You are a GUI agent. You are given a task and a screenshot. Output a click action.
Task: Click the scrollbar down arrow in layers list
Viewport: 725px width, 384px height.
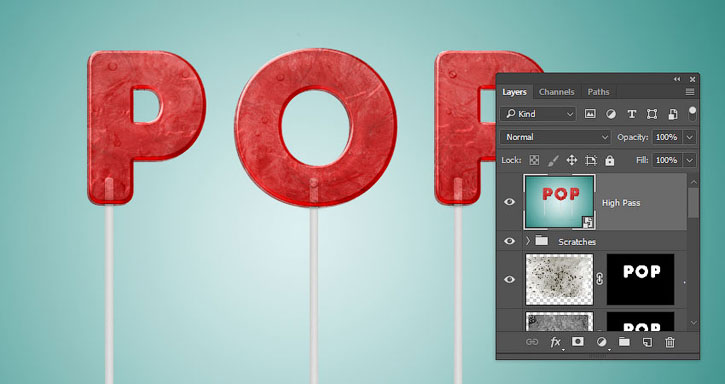tap(693, 322)
